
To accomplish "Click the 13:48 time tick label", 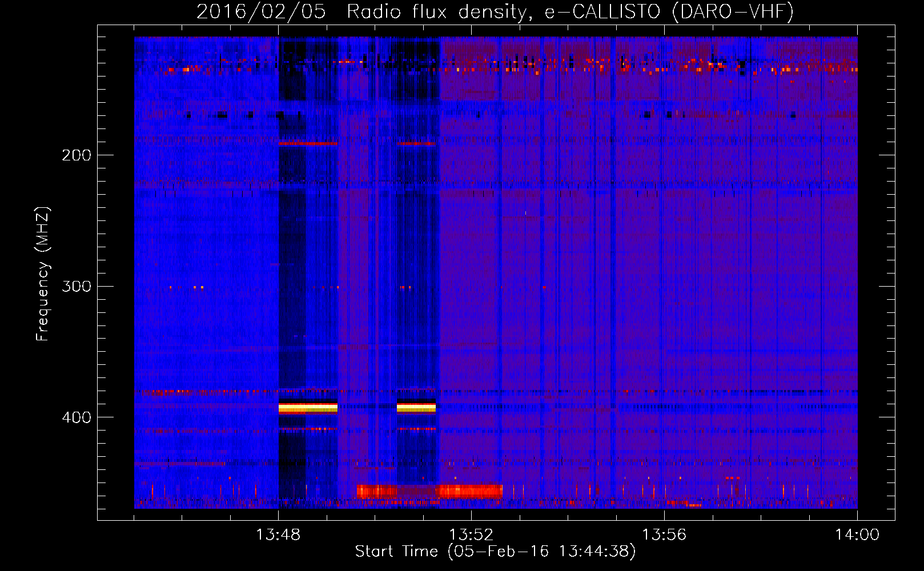I will tap(278, 535).
